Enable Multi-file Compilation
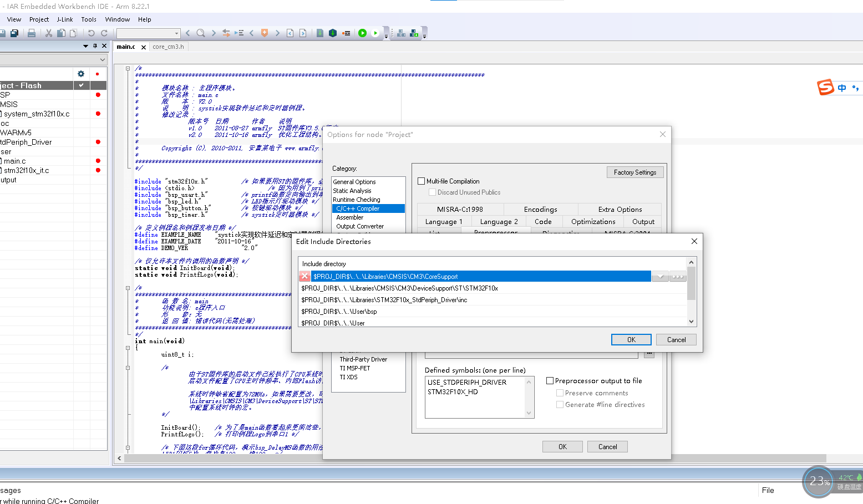Image resolution: width=863 pixels, height=504 pixels. pyautogui.click(x=421, y=181)
